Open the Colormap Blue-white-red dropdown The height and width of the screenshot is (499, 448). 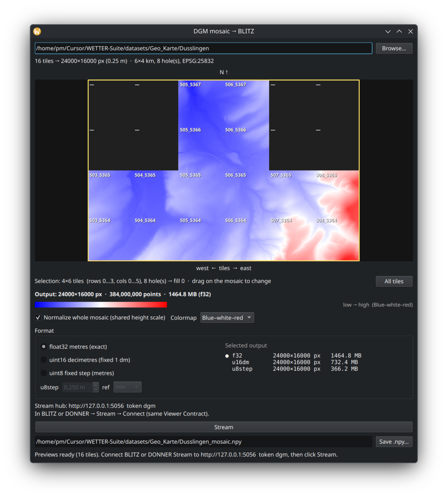(x=227, y=318)
